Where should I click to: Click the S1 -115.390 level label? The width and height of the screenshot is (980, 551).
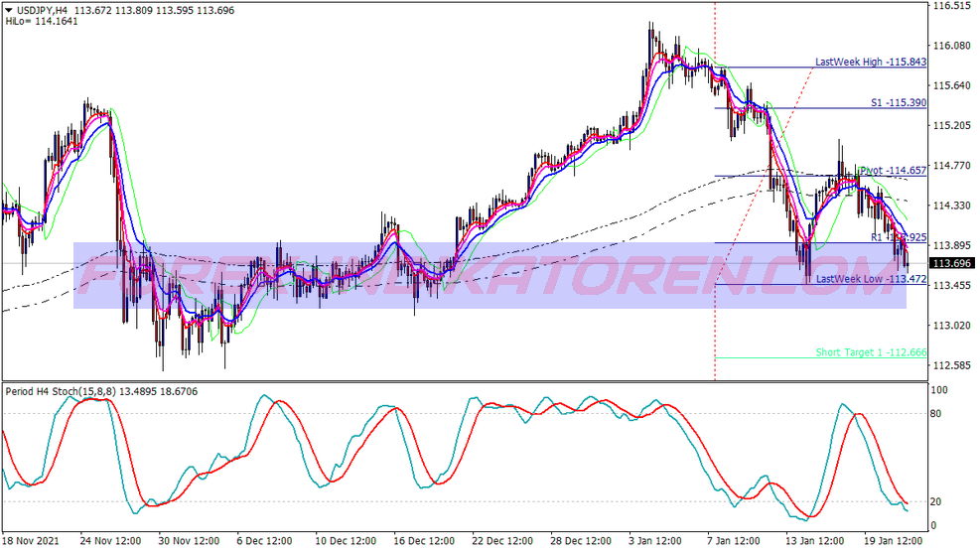[899, 102]
